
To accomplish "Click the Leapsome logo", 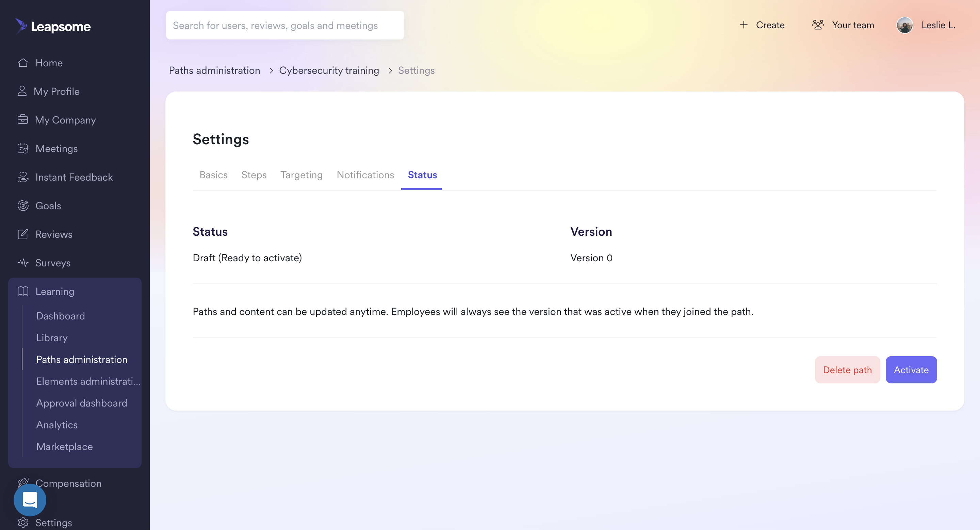I will pos(53,26).
